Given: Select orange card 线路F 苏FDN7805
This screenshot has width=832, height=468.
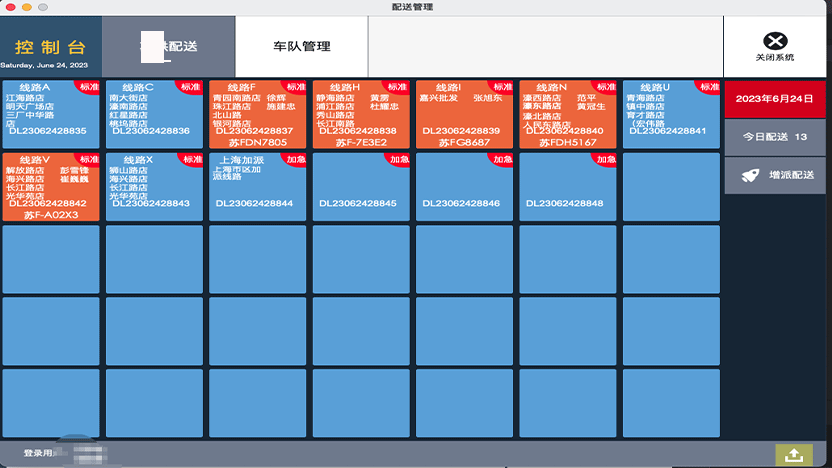Looking at the screenshot, I should pos(257,114).
